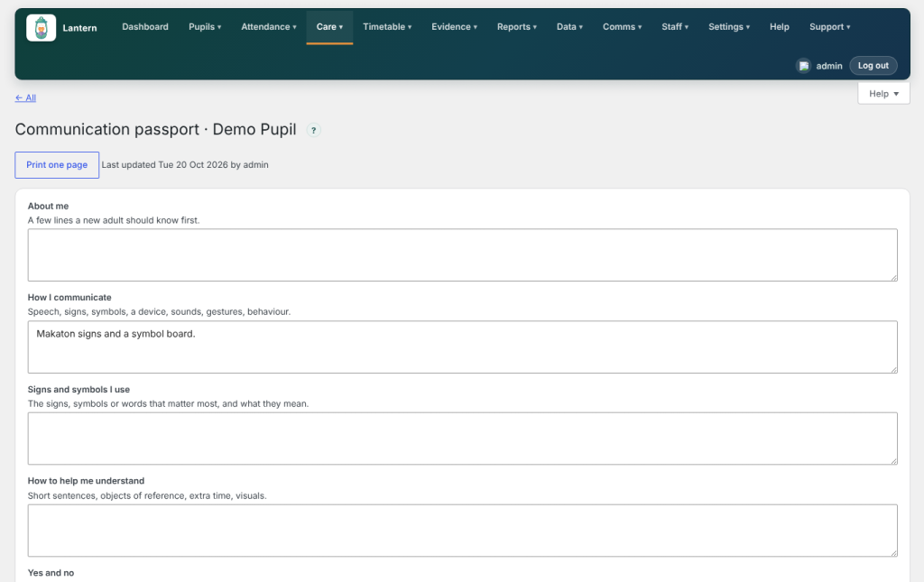The image size is (924, 582).
Task: Go to the Dashboard
Action: coord(145,27)
